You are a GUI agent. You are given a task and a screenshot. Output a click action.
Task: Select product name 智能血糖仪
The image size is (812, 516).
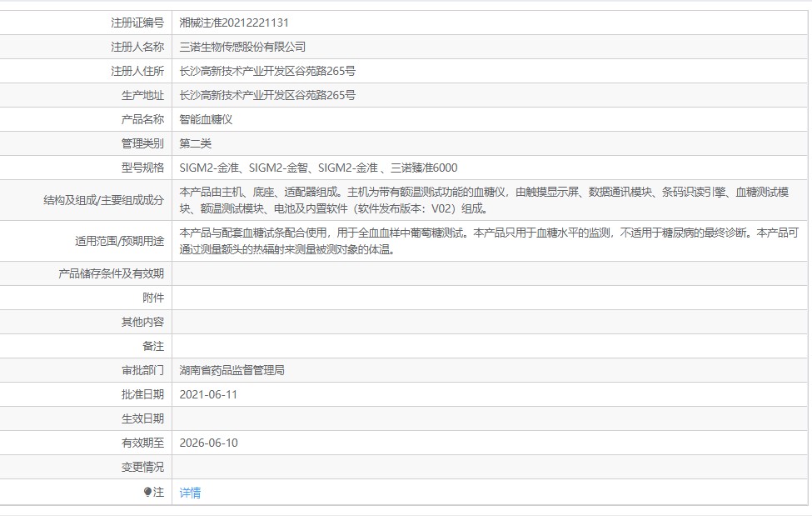tap(206, 120)
